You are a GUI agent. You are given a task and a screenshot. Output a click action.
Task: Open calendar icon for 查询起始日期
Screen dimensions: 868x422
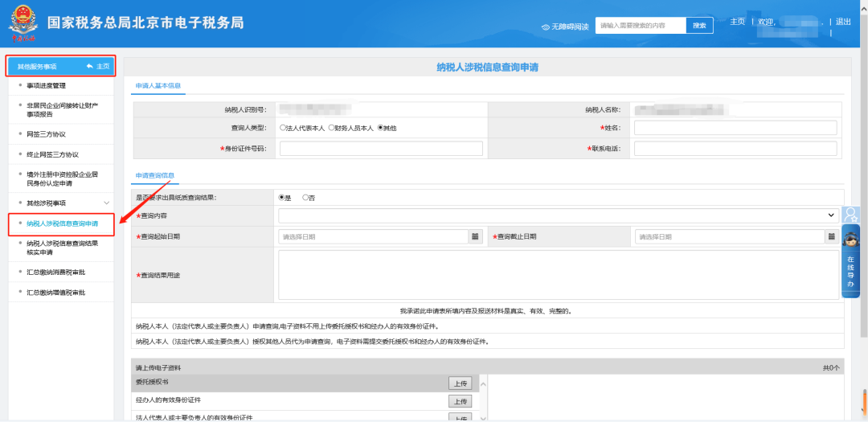pyautogui.click(x=475, y=237)
